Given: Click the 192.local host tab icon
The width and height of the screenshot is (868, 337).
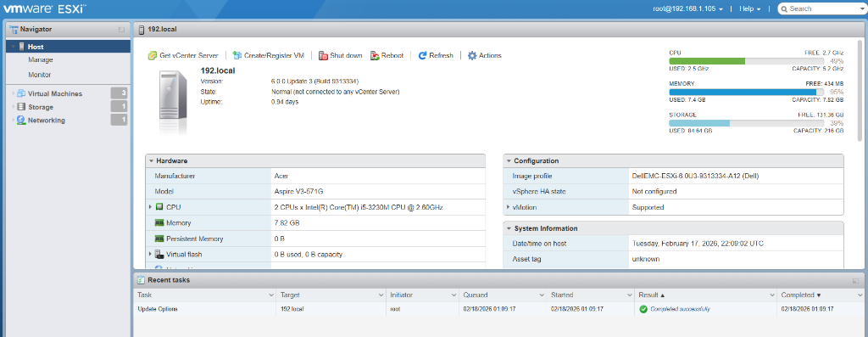Looking at the screenshot, I should pyautogui.click(x=142, y=29).
